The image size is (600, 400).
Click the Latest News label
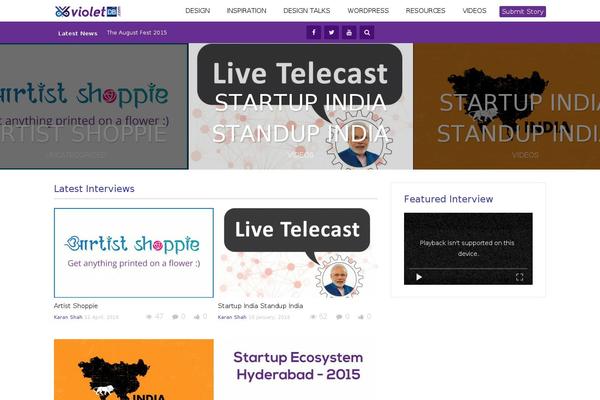pyautogui.click(x=78, y=33)
